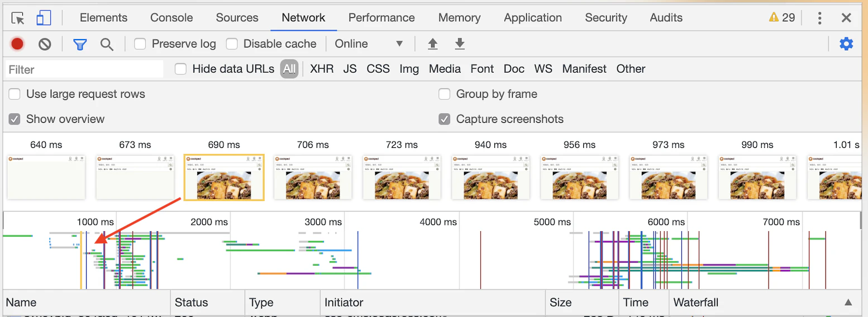Sort requests by Size column
Screen dimensions: 868x317
(x=582, y=302)
